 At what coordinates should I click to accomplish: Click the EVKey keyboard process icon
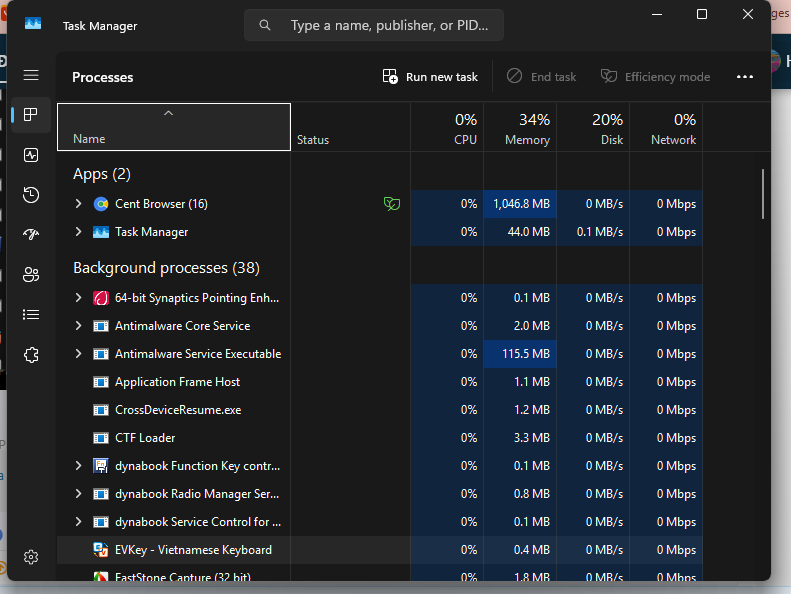click(x=101, y=550)
